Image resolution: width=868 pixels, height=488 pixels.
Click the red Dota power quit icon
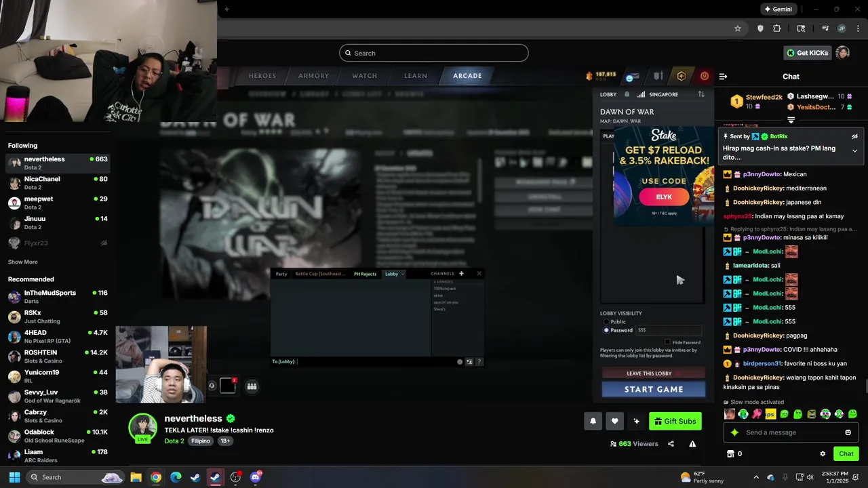click(x=704, y=76)
